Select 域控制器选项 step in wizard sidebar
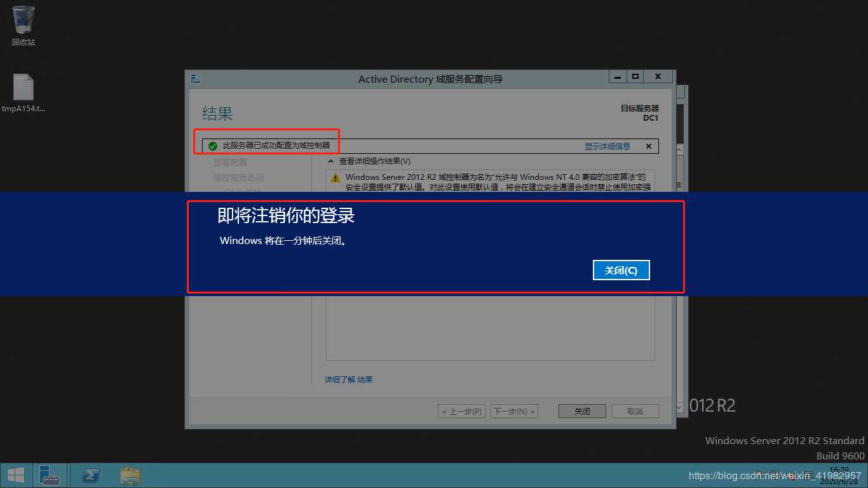The width and height of the screenshot is (868, 488). pyautogui.click(x=239, y=177)
